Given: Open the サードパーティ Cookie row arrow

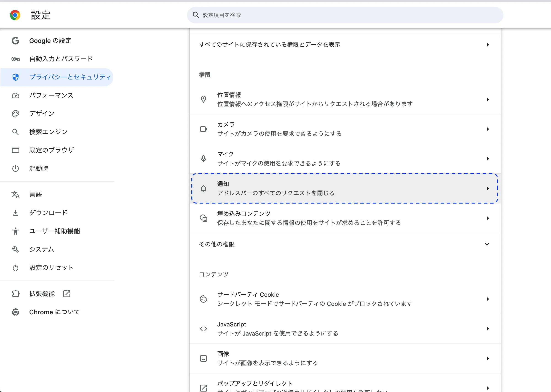Looking at the screenshot, I should pos(488,299).
